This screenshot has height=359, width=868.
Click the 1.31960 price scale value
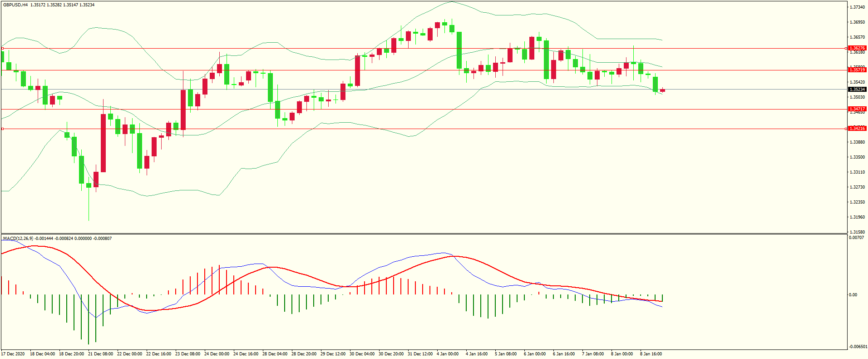point(857,217)
